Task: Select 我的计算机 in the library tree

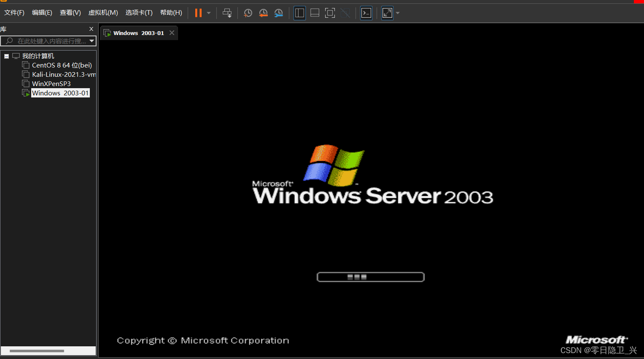Action: (x=38, y=56)
